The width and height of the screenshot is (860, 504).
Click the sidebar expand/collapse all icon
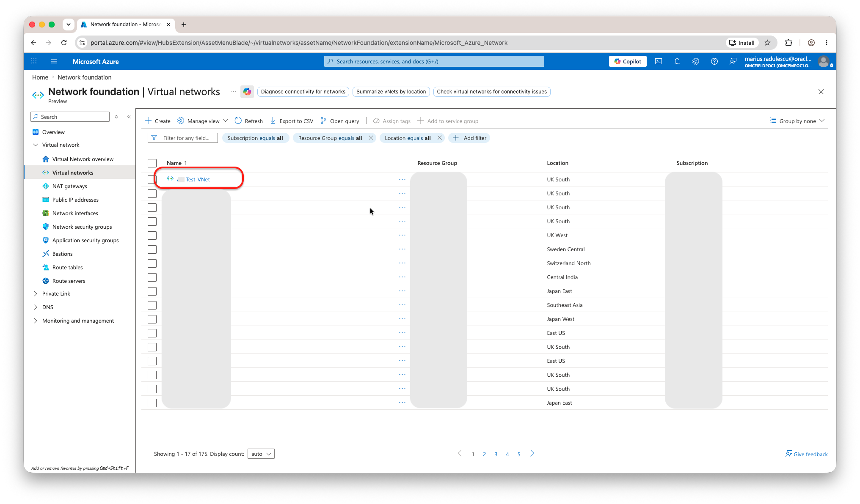(116, 117)
